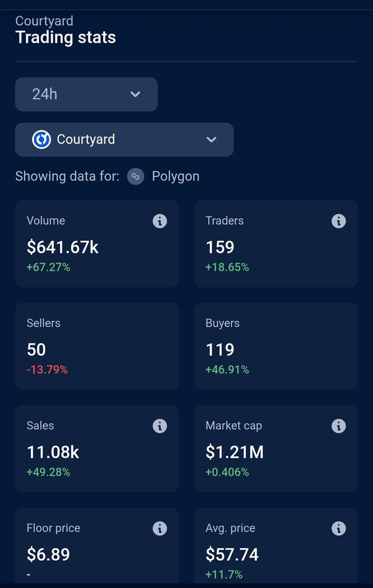373x588 pixels.
Task: Click the Showing data for label
Action: click(67, 176)
